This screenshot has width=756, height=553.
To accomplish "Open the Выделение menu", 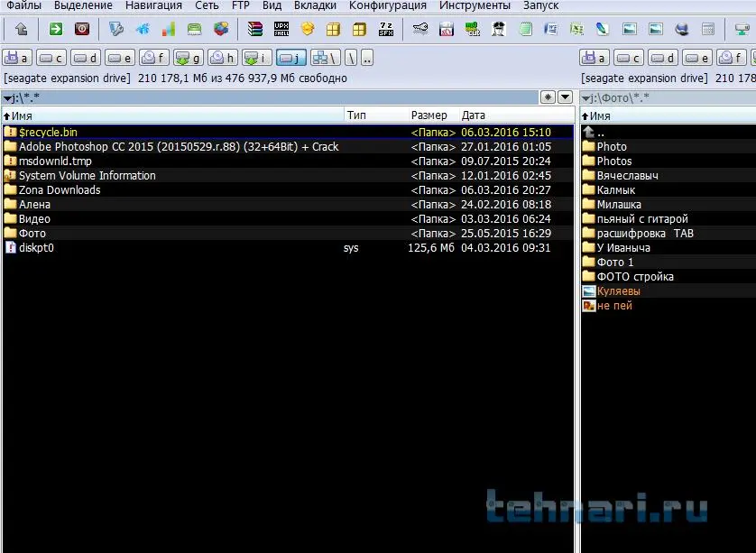I will click(83, 5).
